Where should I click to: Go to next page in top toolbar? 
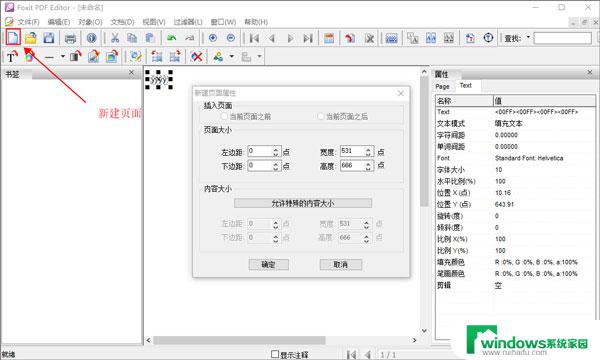click(x=290, y=38)
